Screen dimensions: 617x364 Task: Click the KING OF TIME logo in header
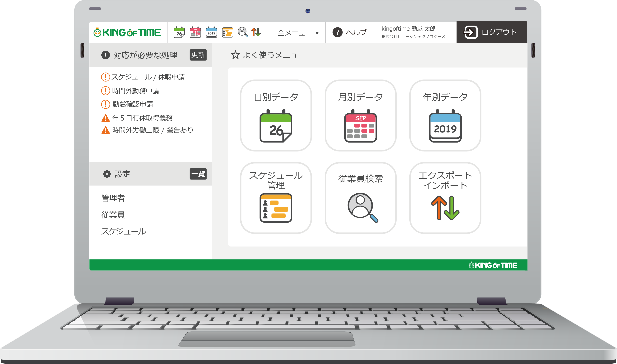pos(127,32)
